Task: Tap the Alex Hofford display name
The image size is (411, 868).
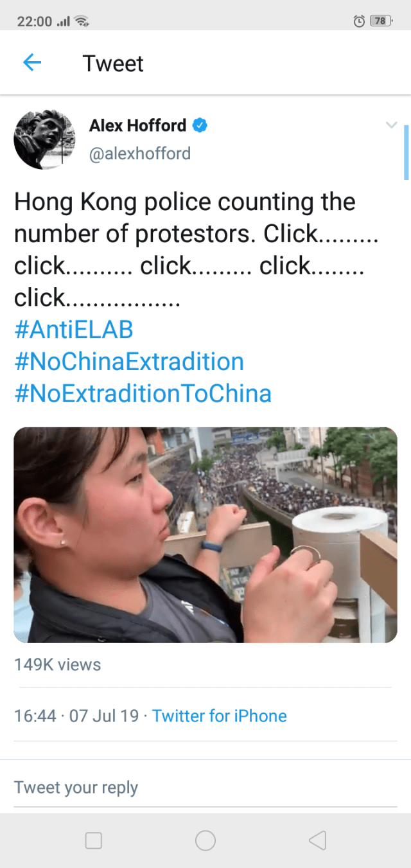Action: click(137, 125)
